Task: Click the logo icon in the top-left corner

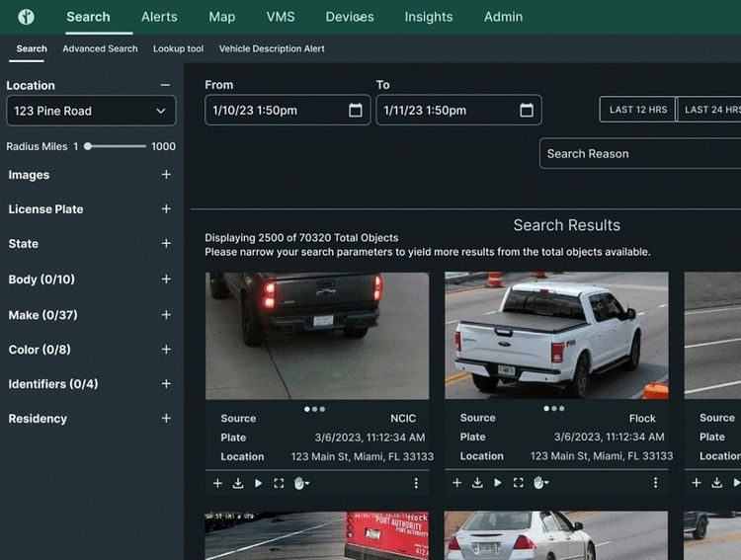Action: coord(27,17)
